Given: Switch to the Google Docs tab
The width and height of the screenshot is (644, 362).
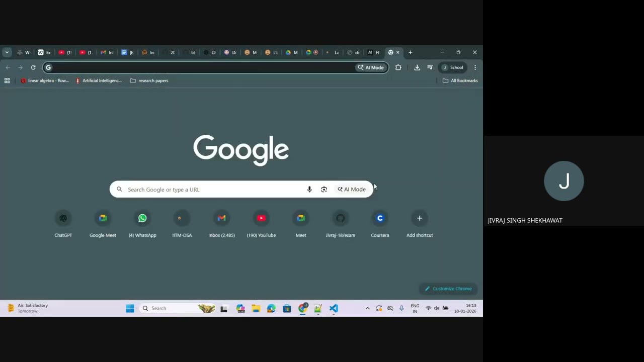Looking at the screenshot, I should point(128,52).
